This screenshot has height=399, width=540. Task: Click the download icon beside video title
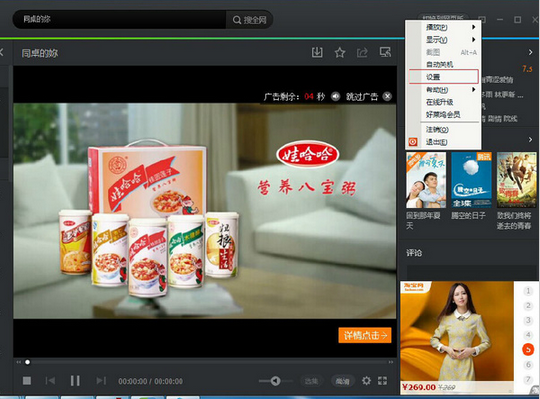coord(317,52)
